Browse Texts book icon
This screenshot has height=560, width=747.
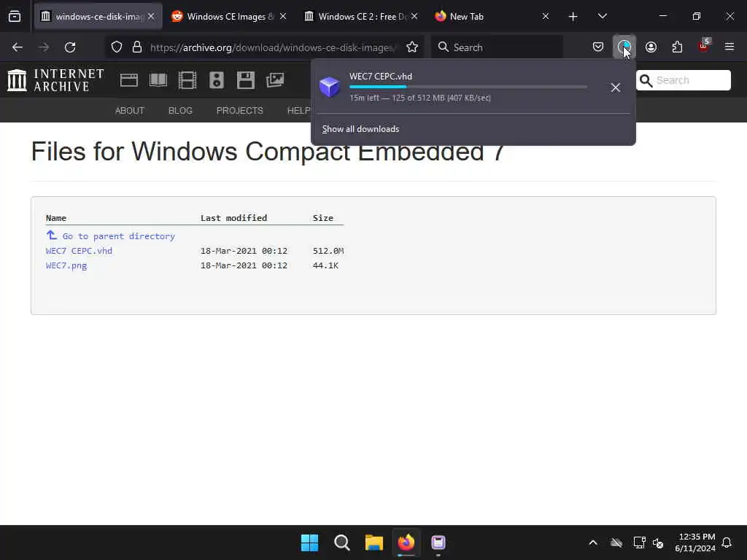click(x=158, y=80)
